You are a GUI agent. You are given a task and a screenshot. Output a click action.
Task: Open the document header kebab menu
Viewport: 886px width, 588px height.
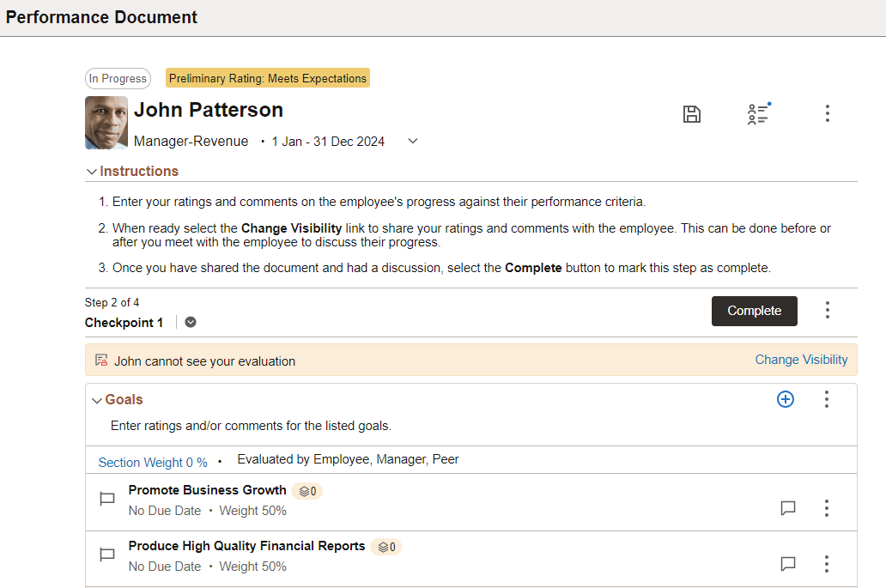coord(827,113)
